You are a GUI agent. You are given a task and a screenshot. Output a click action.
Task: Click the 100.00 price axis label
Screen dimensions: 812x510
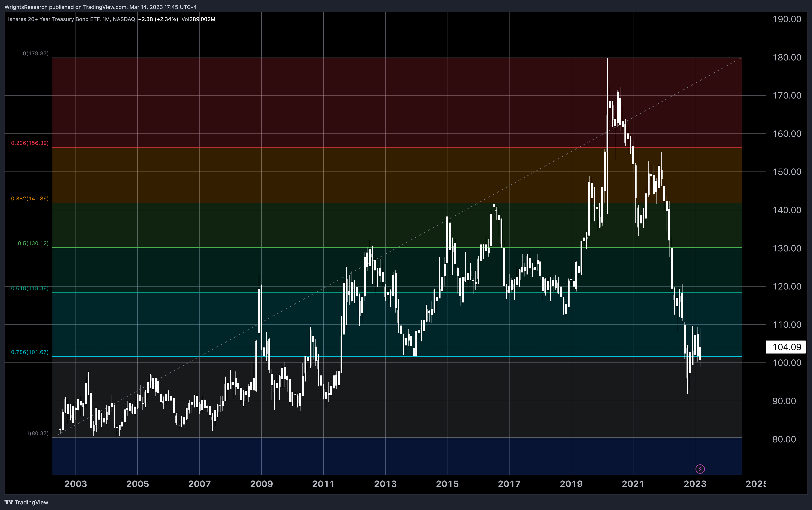pyautogui.click(x=787, y=363)
